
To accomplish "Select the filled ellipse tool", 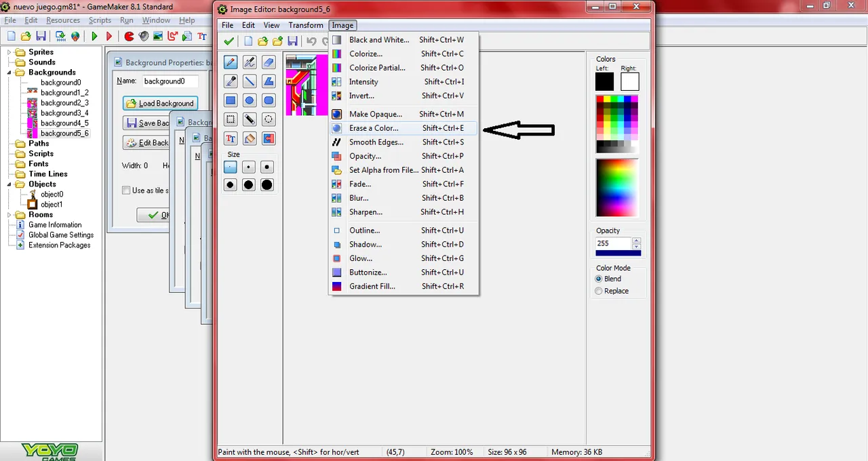I will pos(250,100).
